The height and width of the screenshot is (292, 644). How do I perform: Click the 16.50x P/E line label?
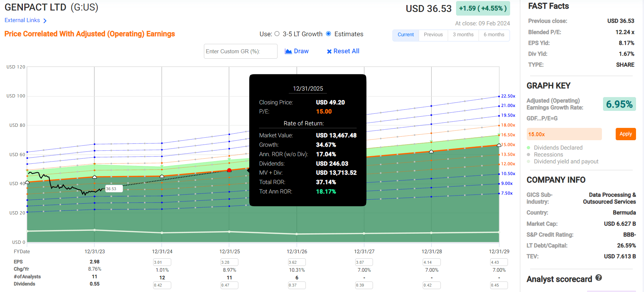[508, 135]
